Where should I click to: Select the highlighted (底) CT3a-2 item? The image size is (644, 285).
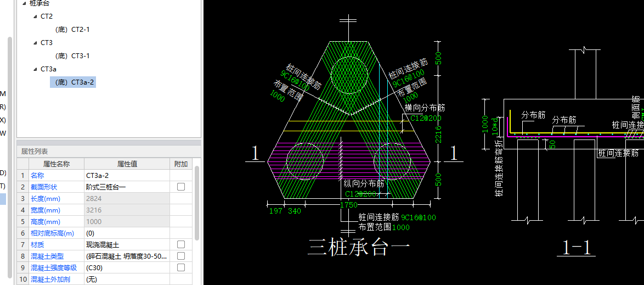[73, 82]
